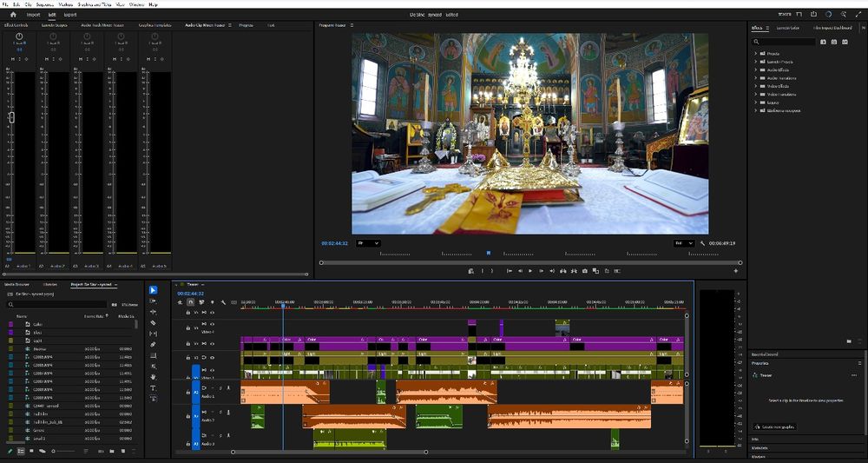The height and width of the screenshot is (463, 868).
Task: Adjust the first clip mixer volume fader
Action: (11, 117)
